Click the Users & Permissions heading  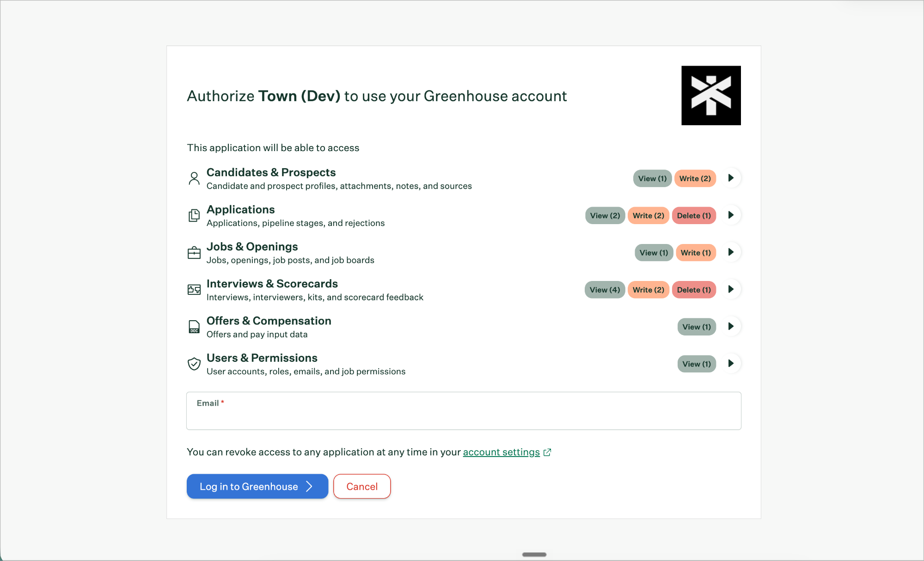(262, 358)
